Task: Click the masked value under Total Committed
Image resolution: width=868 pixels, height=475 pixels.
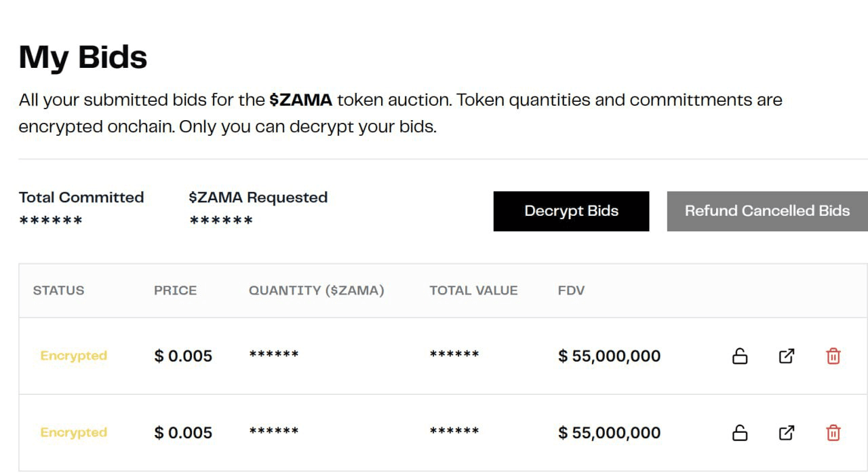Action: [x=51, y=221]
